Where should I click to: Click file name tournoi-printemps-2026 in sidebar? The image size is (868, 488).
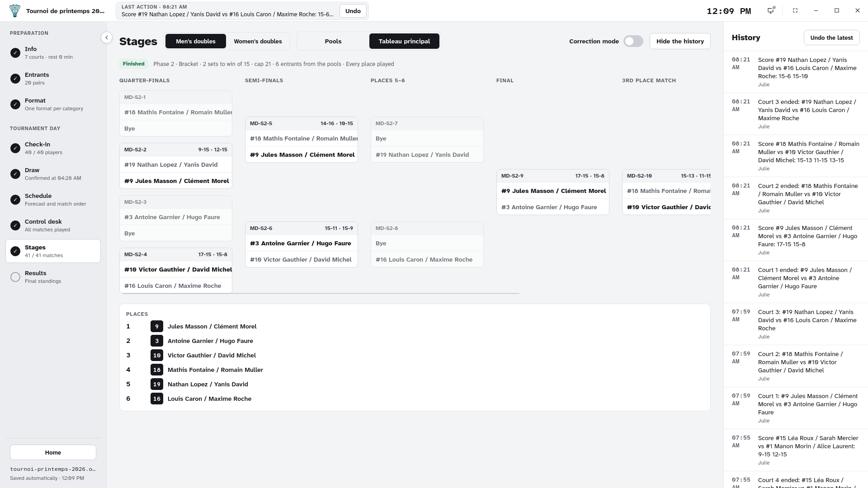(x=53, y=469)
